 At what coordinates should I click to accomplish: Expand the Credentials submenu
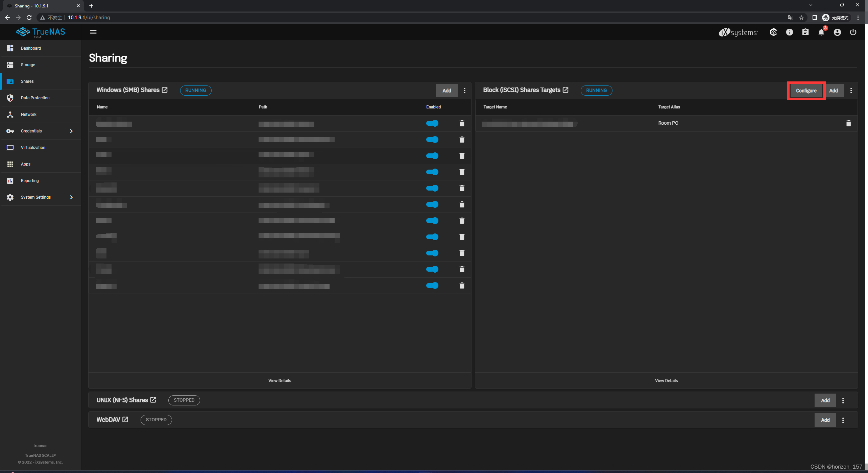point(41,131)
